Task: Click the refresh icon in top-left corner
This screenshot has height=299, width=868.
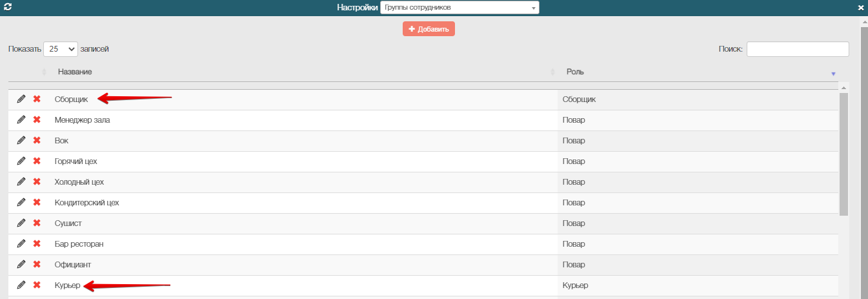Action: (x=8, y=7)
